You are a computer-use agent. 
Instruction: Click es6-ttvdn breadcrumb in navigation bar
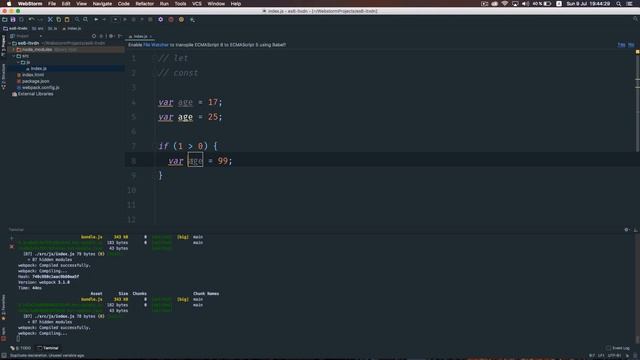[16, 29]
